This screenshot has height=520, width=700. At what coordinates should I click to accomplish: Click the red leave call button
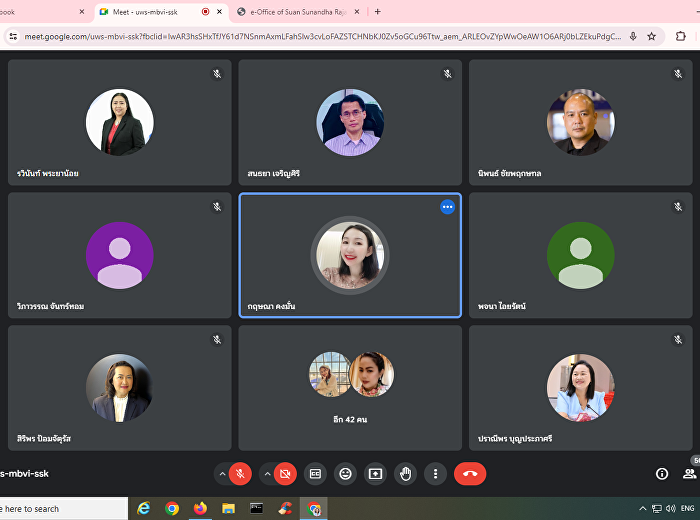470,474
